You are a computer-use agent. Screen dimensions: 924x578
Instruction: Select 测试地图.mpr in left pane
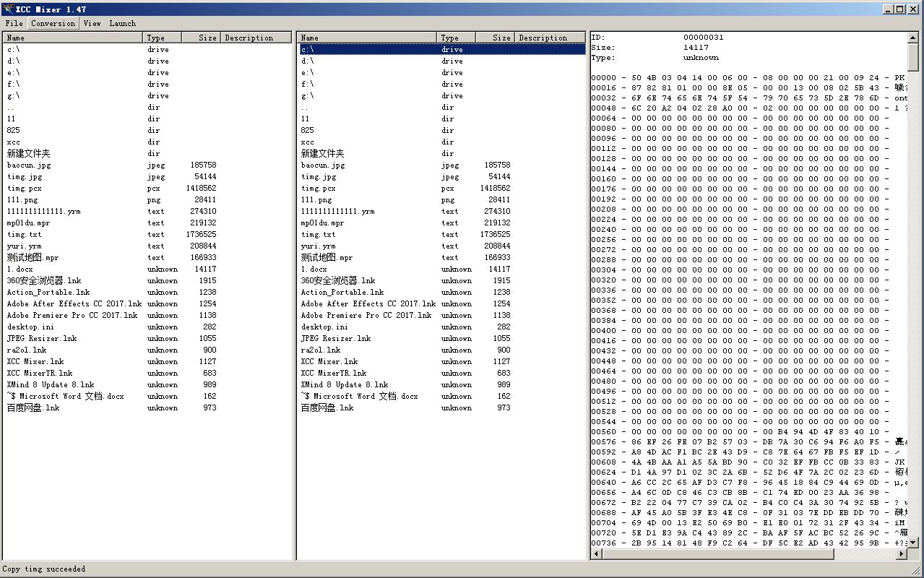33,257
